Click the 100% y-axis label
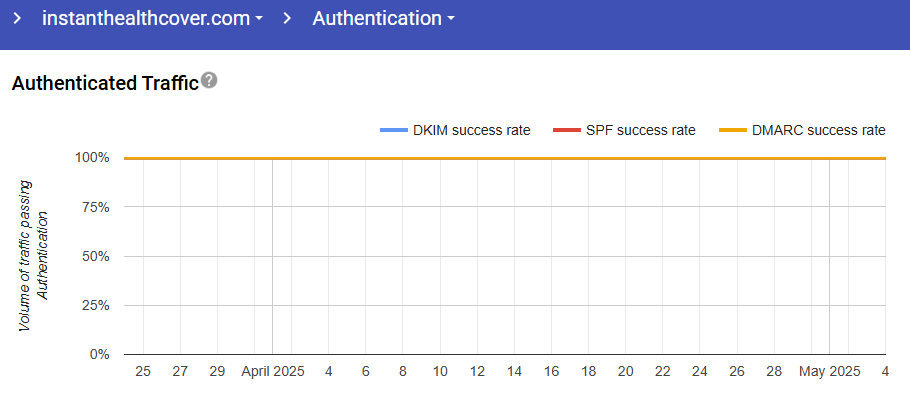The height and width of the screenshot is (412, 910). pyautogui.click(x=91, y=158)
